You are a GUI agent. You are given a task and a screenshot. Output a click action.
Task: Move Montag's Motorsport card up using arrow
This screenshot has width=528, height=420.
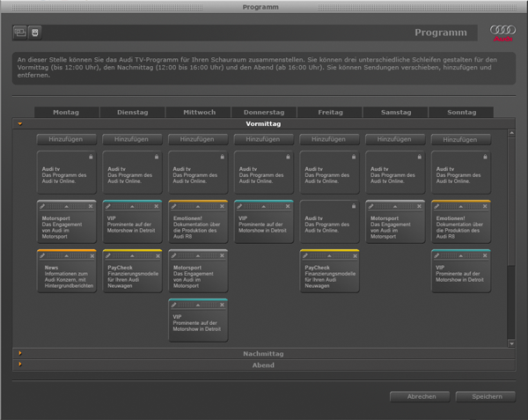[x=66, y=206]
